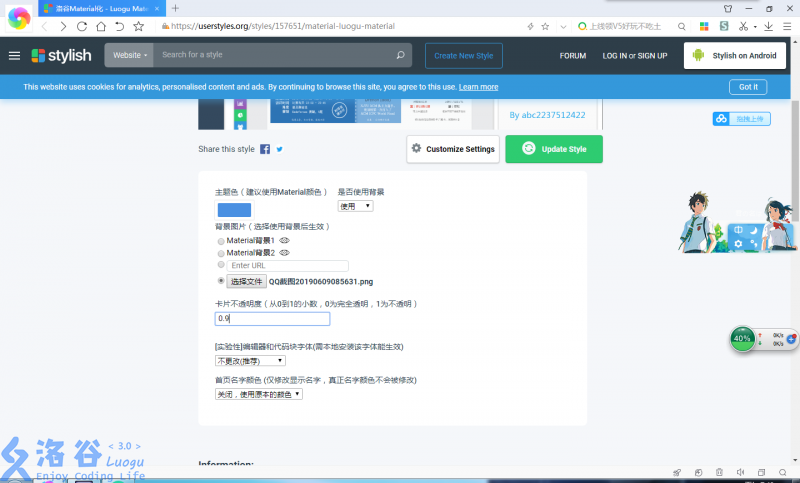The height and width of the screenshot is (483, 800).
Task: Go to browser home page icon
Action: coord(100,26)
